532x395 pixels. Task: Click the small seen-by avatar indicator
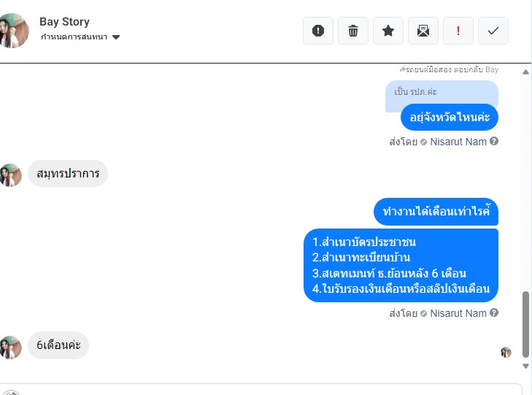point(506,352)
